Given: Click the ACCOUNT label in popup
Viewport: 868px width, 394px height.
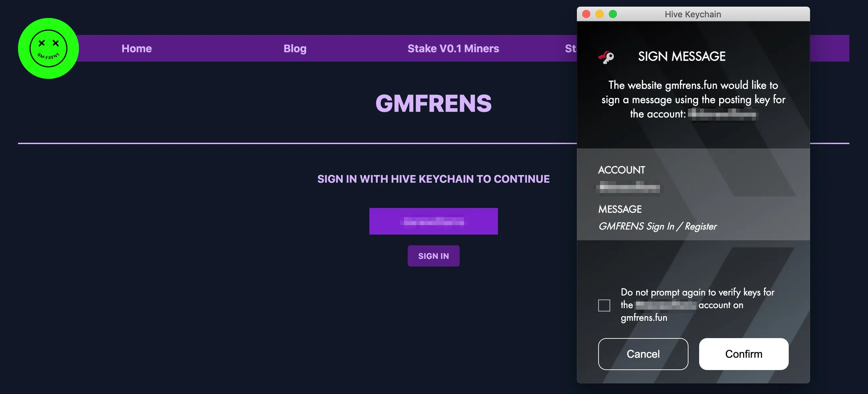Looking at the screenshot, I should click(621, 170).
